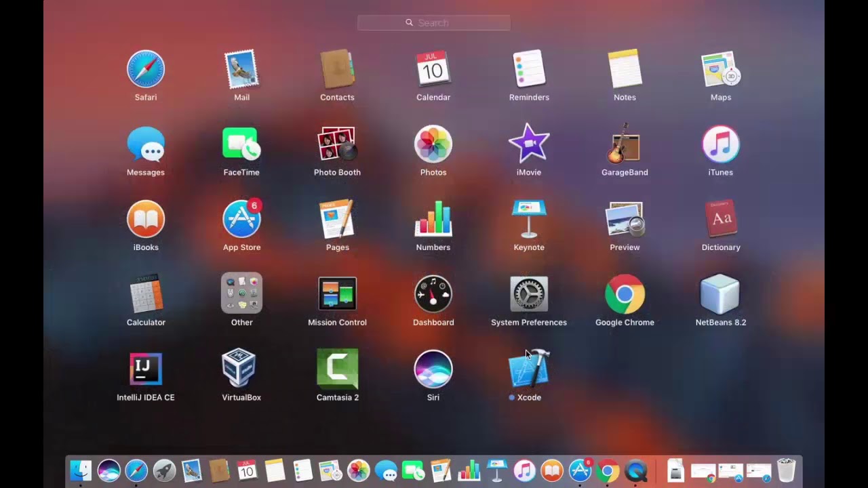Click the Calendar icon in the Dock

tap(247, 470)
